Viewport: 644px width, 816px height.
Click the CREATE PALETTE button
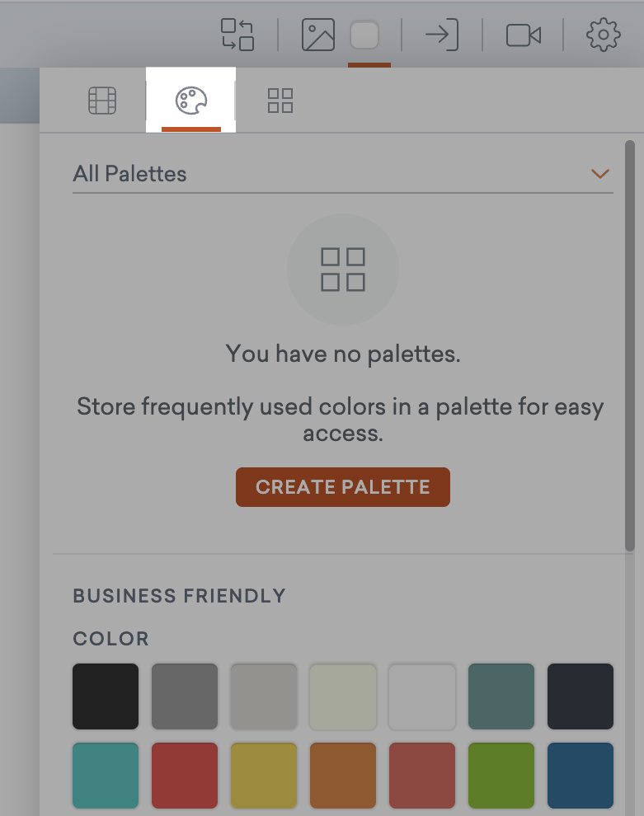tap(342, 487)
